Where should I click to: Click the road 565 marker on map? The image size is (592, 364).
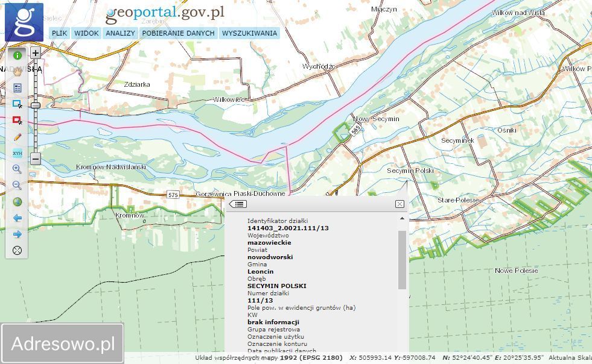(x=355, y=130)
